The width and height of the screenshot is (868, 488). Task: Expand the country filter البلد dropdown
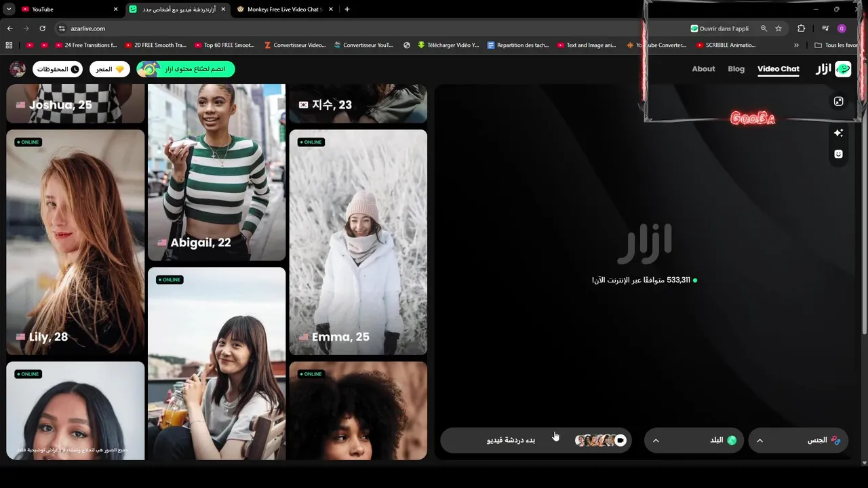[694, 441]
